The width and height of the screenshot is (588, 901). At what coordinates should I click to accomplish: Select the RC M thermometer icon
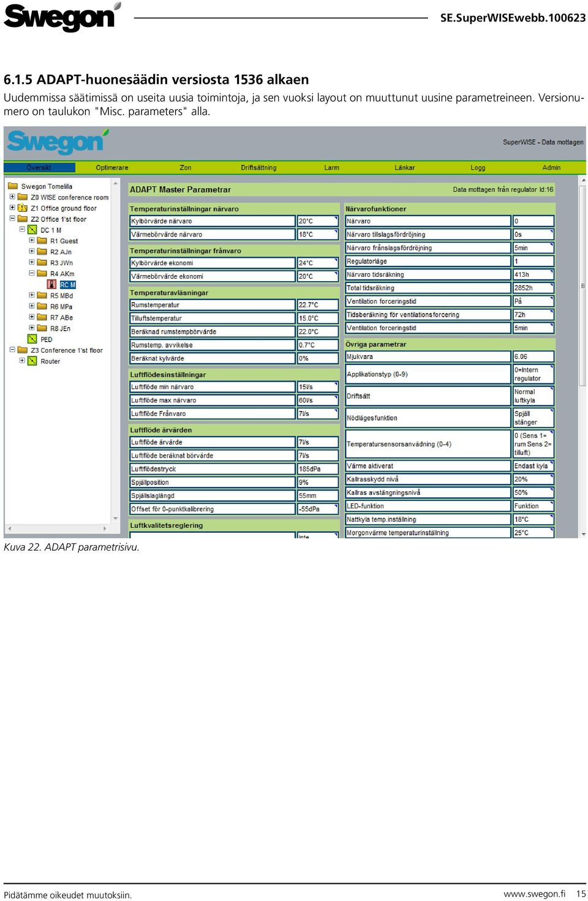(x=52, y=284)
